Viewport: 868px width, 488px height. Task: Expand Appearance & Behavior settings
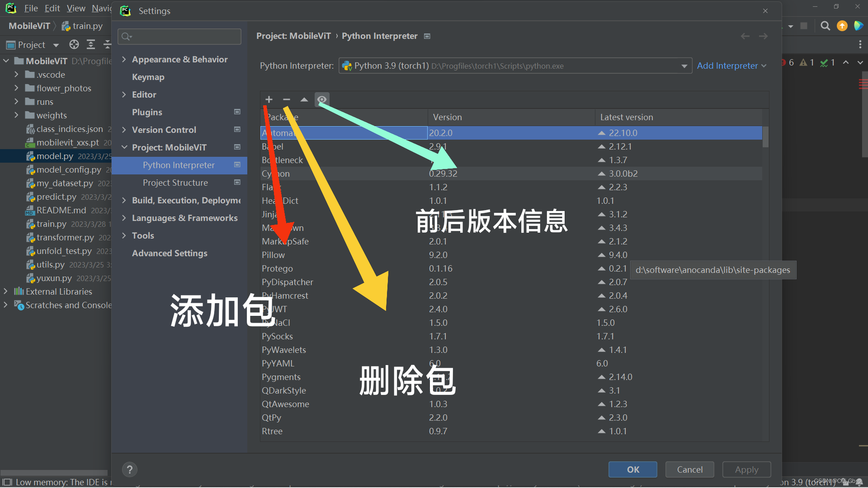pyautogui.click(x=124, y=59)
